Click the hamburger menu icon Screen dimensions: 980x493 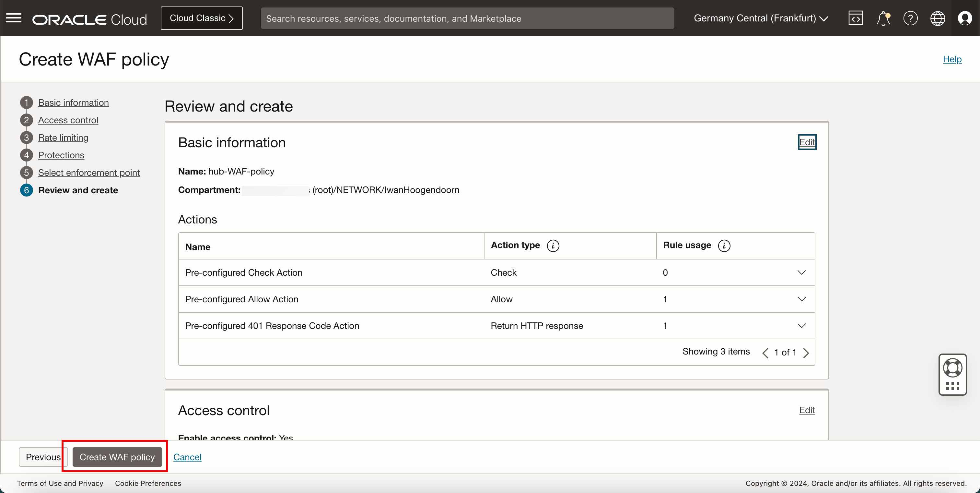(14, 18)
